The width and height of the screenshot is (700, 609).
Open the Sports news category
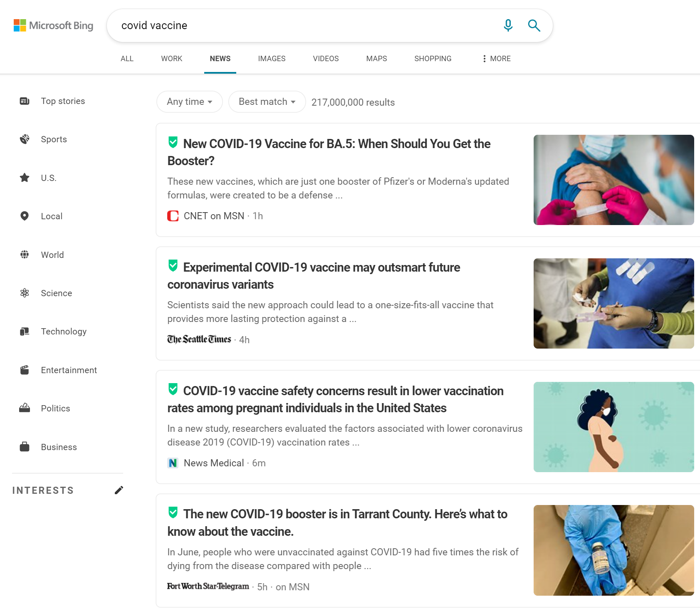54,139
